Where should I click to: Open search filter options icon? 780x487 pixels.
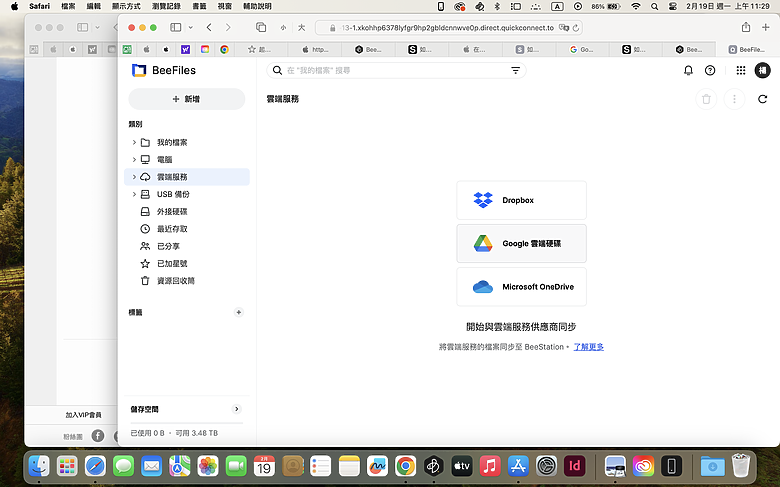(x=515, y=71)
